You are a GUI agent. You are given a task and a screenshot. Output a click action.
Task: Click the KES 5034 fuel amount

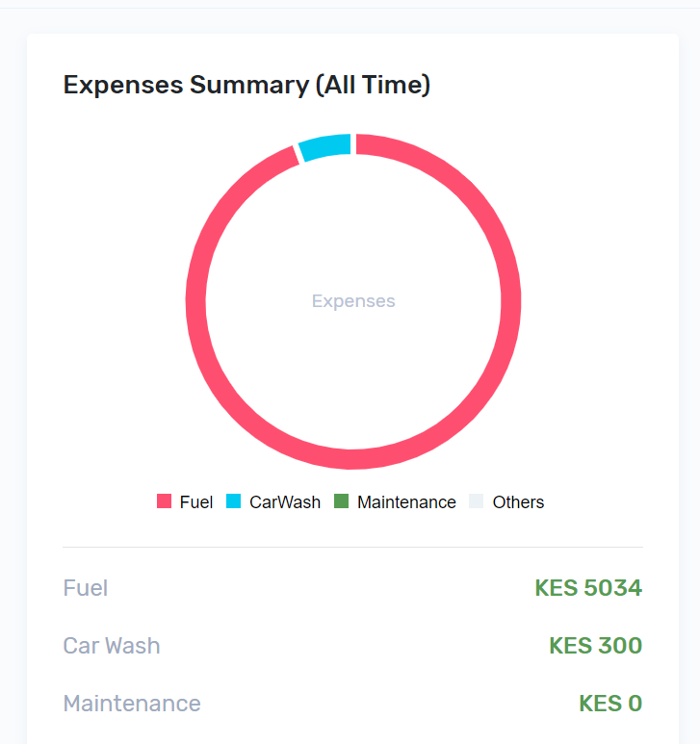click(x=587, y=587)
